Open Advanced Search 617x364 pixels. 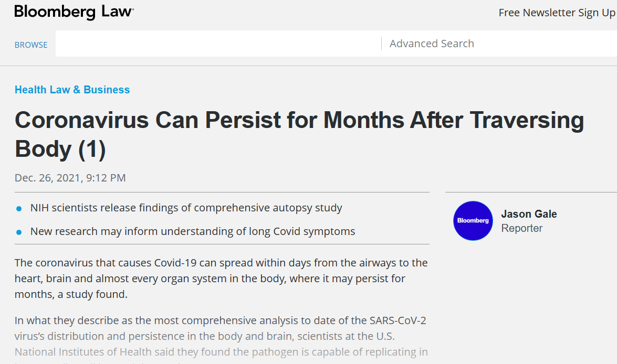(432, 44)
